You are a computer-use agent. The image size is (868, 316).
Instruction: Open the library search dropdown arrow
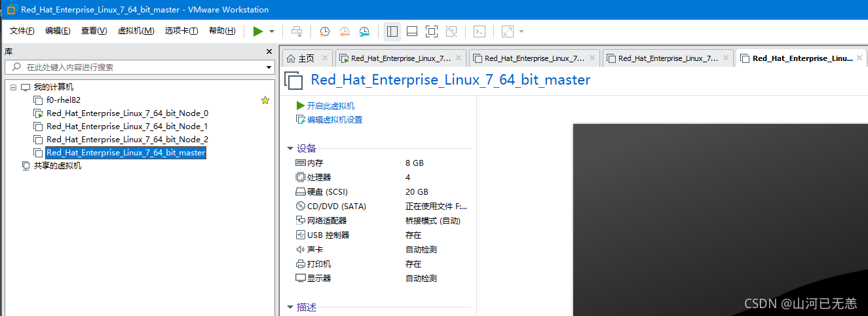pyautogui.click(x=269, y=68)
